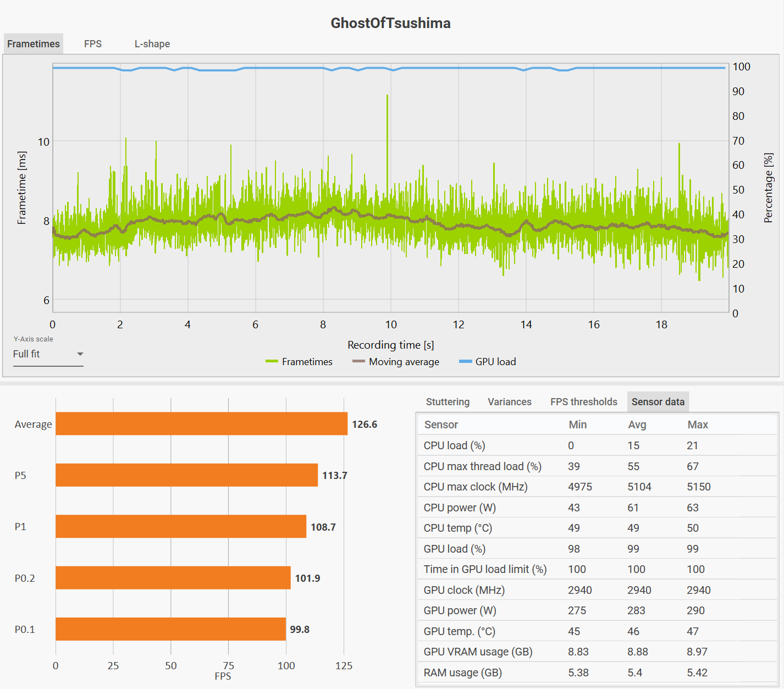Click the Avg column header
This screenshot has width=784, height=689.
click(637, 425)
